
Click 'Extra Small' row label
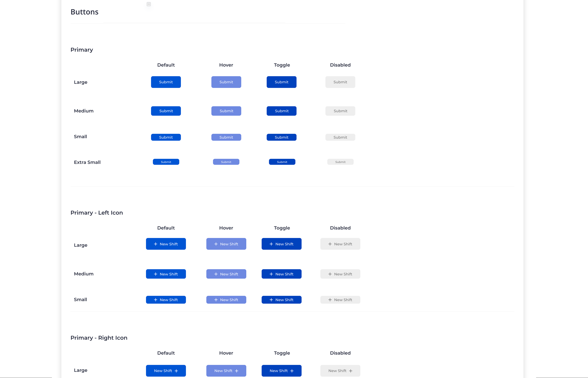tap(87, 162)
